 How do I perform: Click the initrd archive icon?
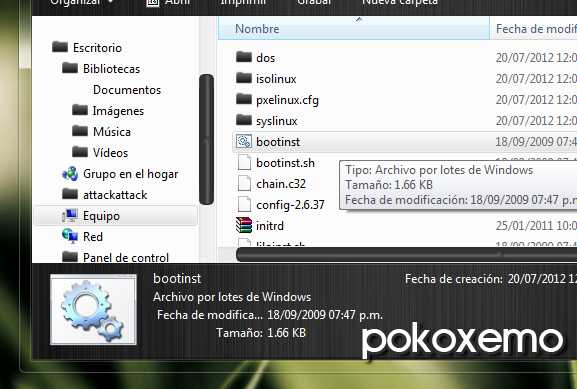tap(244, 225)
